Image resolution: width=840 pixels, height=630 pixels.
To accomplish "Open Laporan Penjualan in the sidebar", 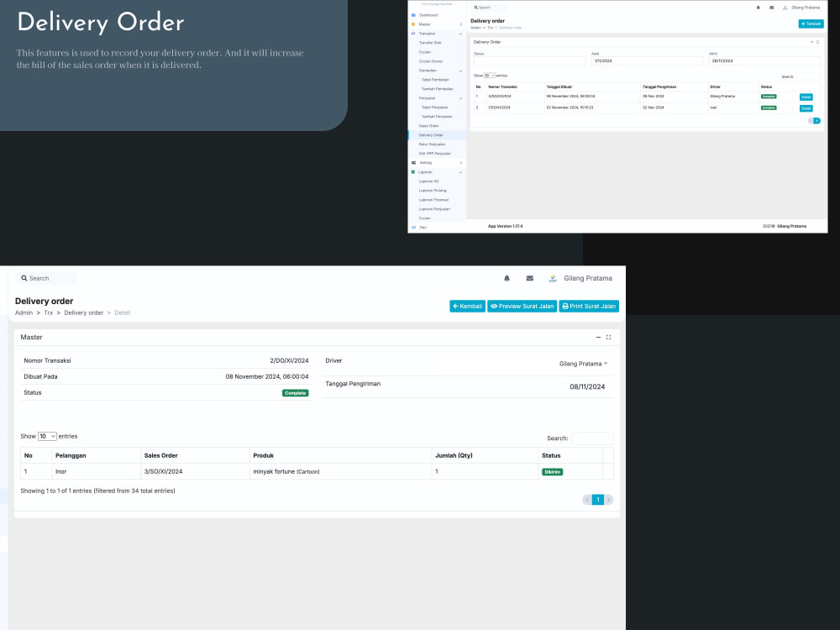I will (x=434, y=209).
